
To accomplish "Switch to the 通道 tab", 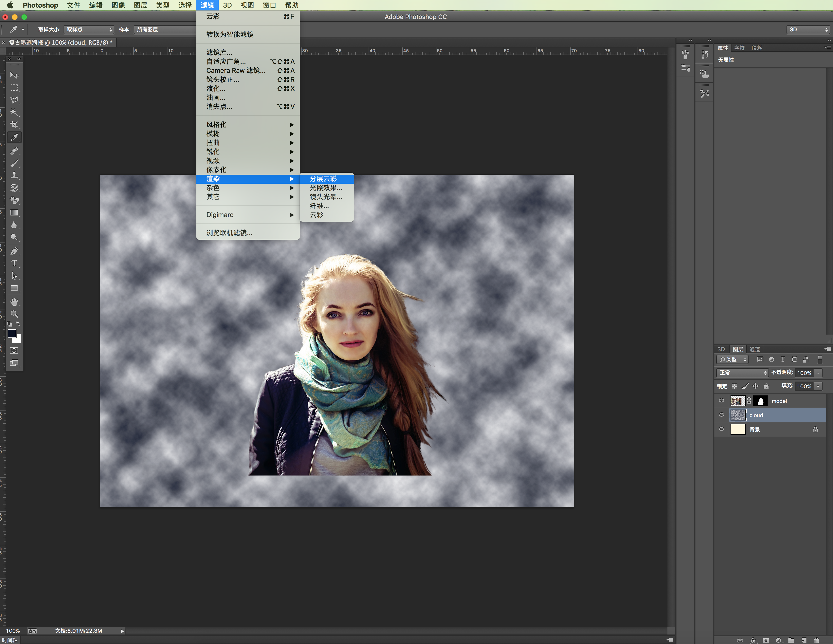I will pos(754,349).
